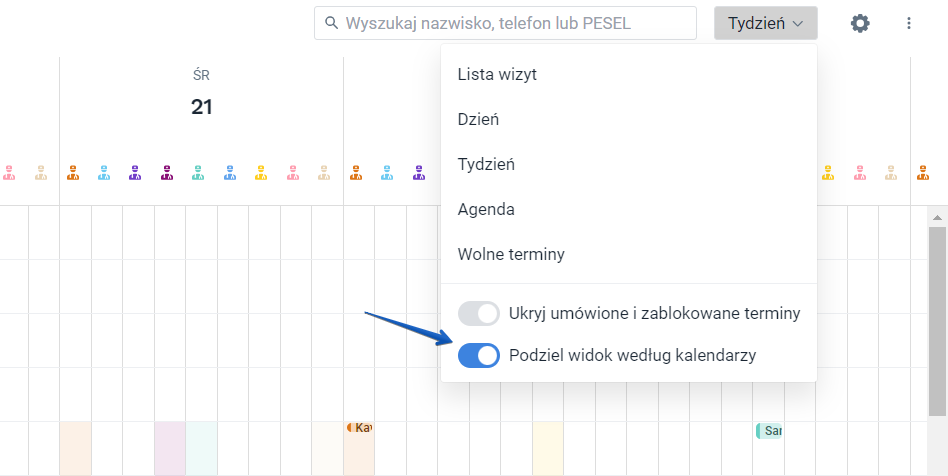Focus the patient search input field

[515, 23]
